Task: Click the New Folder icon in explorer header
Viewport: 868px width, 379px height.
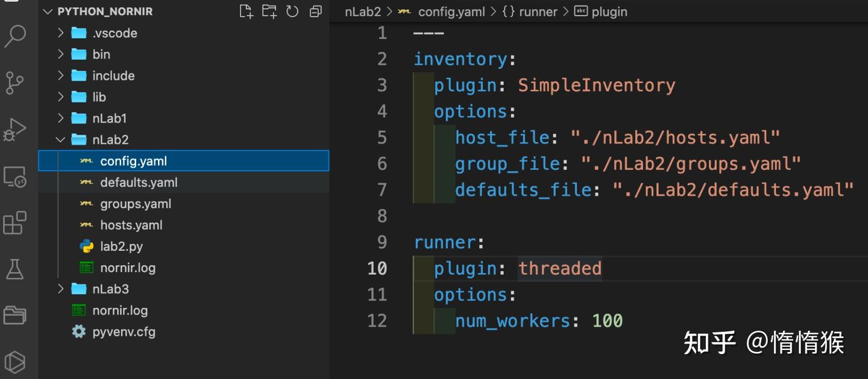Action: coord(269,11)
